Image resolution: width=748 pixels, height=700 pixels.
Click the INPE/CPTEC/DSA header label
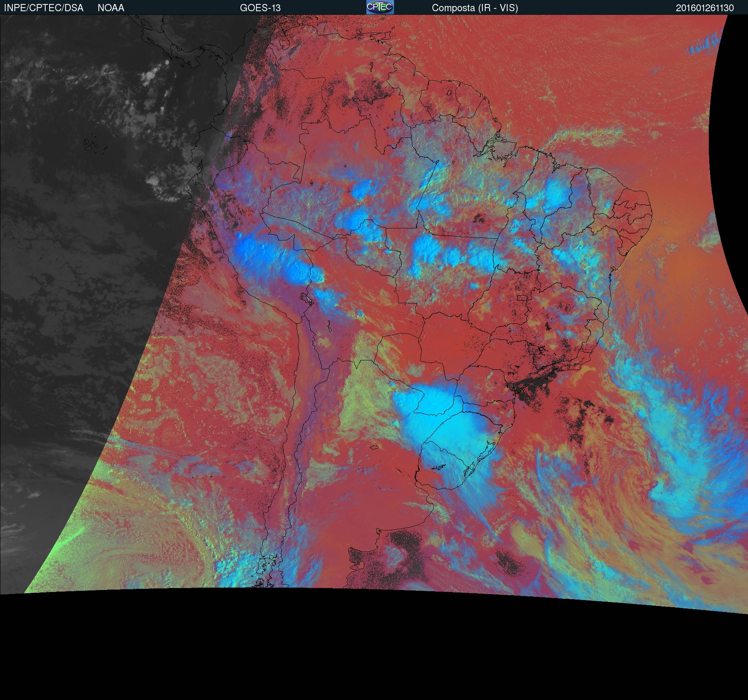click(x=44, y=8)
